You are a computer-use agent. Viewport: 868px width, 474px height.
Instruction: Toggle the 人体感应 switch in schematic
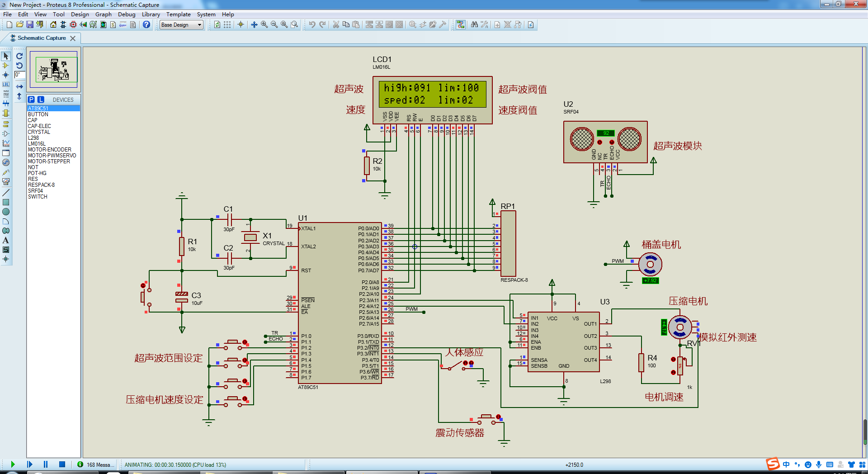[456, 366]
